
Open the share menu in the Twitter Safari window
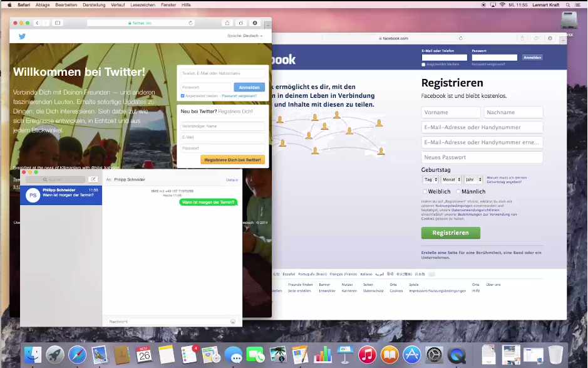click(x=227, y=23)
